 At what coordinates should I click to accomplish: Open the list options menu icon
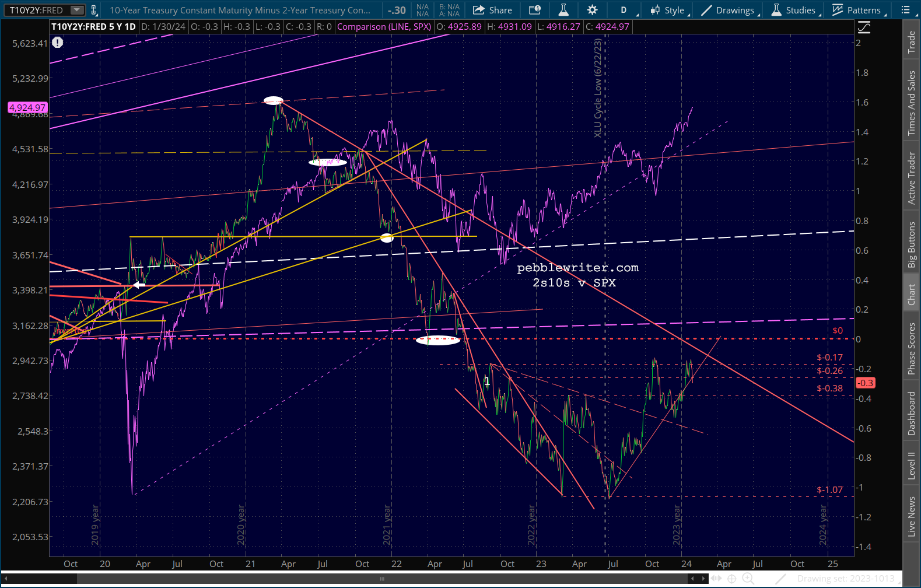coord(905,10)
